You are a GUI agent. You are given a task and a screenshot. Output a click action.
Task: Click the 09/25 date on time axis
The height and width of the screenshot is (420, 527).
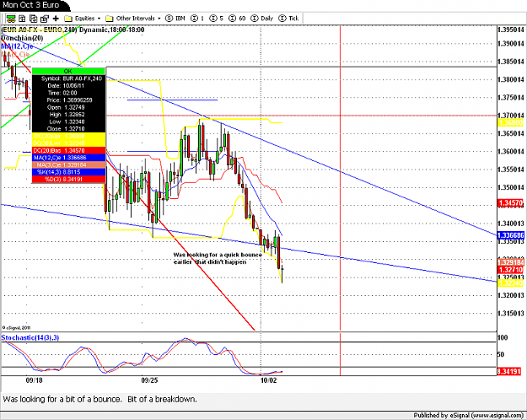pyautogui.click(x=149, y=380)
